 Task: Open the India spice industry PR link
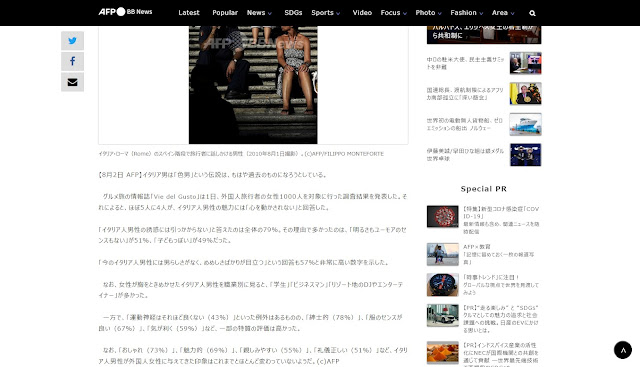[x=501, y=354]
